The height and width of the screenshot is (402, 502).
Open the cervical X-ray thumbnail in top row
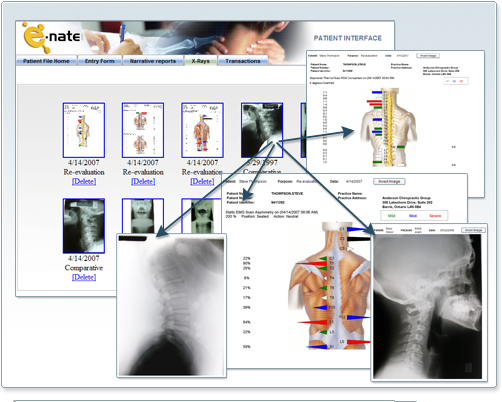point(262,130)
